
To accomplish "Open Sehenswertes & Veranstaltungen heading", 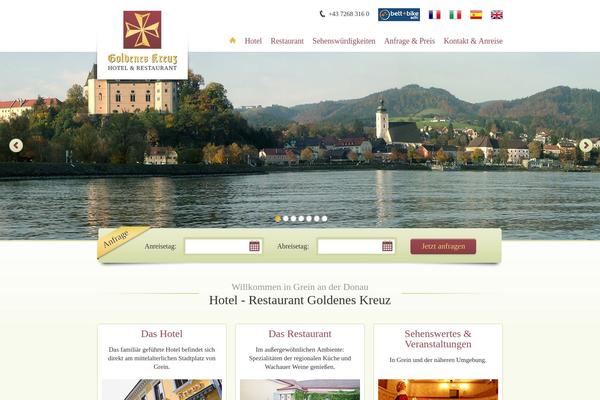I will pos(438,339).
